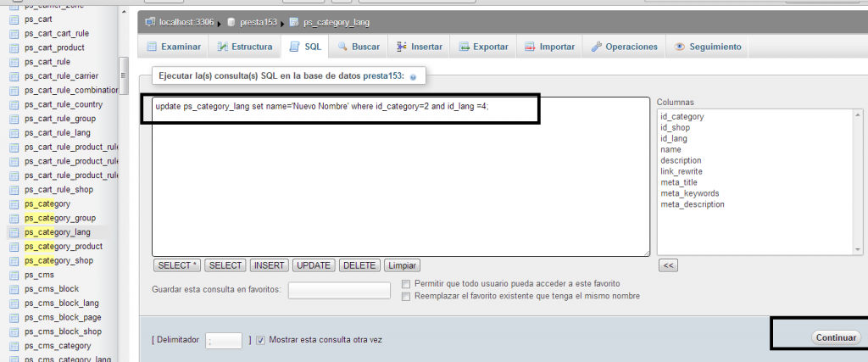Insert the INSERT query template

point(269,265)
